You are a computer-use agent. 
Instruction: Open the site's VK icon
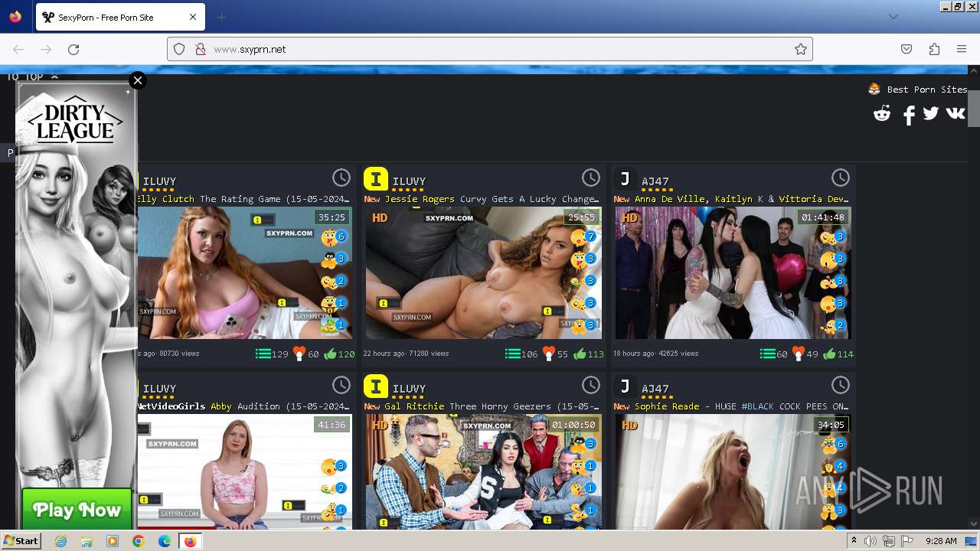coord(955,113)
